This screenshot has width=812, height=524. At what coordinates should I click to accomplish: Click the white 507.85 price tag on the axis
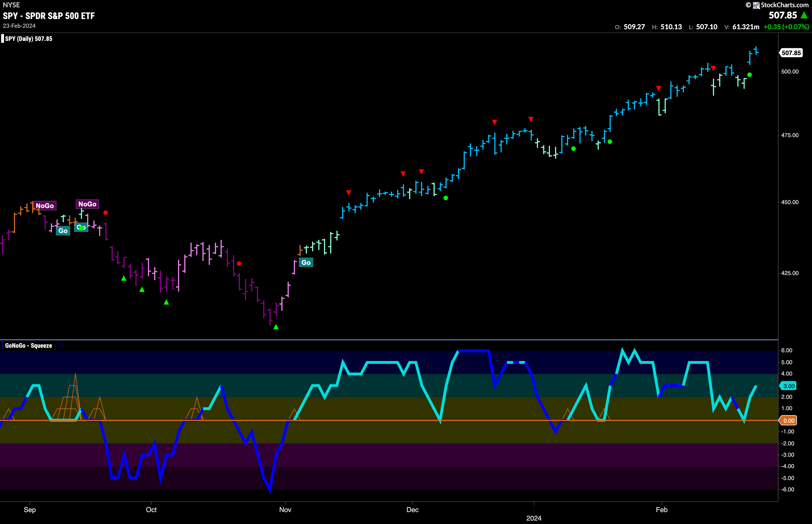(791, 53)
